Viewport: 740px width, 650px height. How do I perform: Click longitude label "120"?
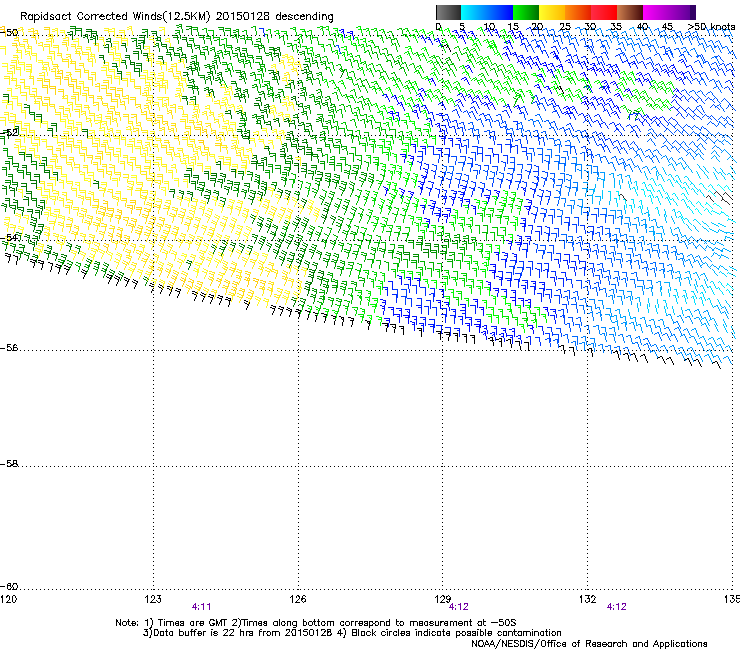click(8, 599)
